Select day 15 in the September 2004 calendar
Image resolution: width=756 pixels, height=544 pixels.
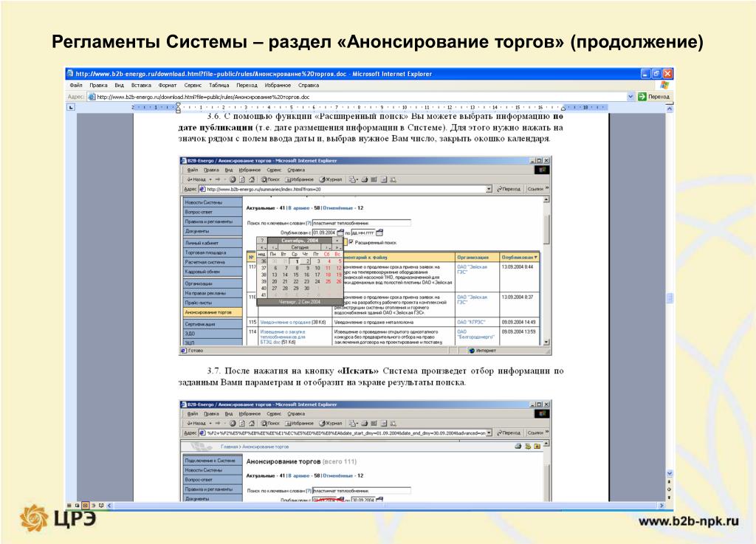tap(295, 275)
